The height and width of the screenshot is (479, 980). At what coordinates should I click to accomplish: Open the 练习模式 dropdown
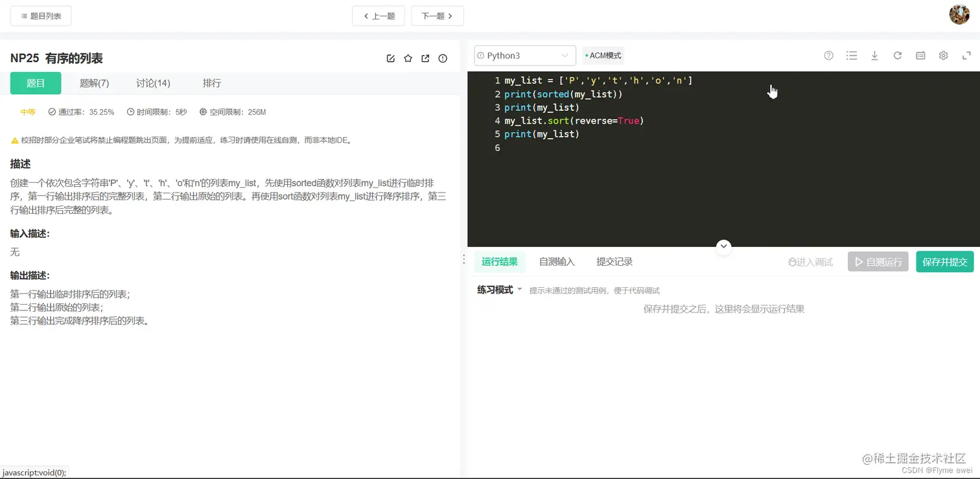click(498, 290)
